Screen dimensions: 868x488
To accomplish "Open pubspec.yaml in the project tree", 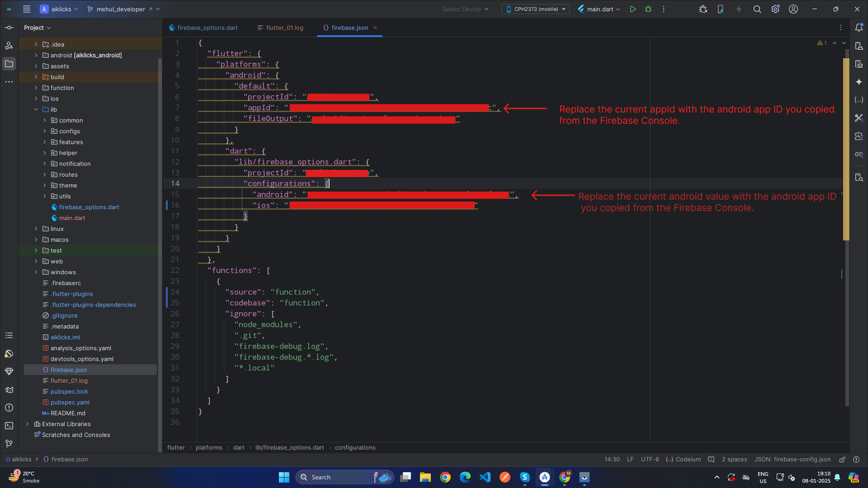I will tap(70, 402).
